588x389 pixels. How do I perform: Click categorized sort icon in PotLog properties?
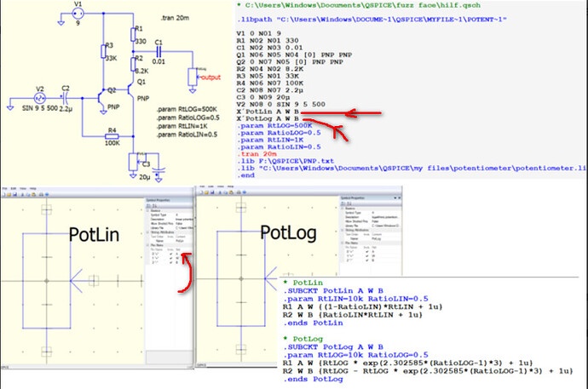pyautogui.click(x=343, y=203)
